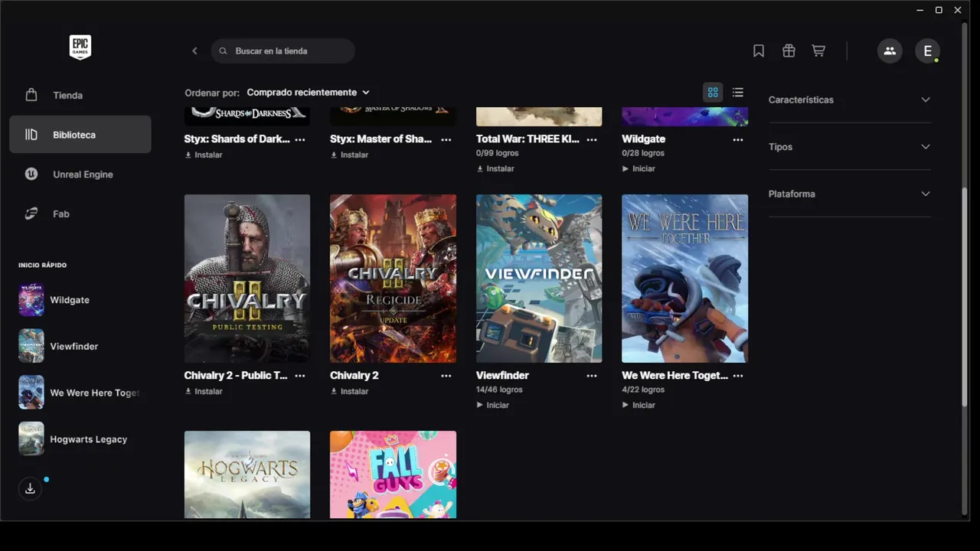Install Chivalry 2
980x551 pixels.
pyautogui.click(x=349, y=391)
